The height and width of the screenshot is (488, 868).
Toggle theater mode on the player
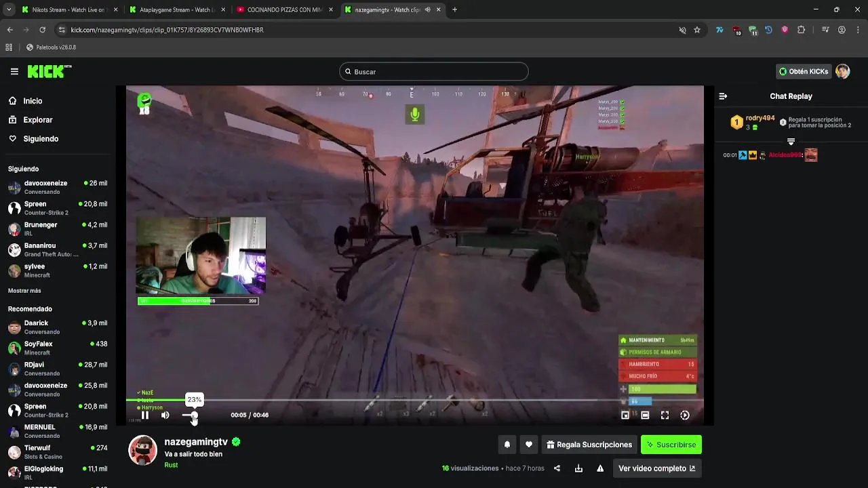coord(645,415)
